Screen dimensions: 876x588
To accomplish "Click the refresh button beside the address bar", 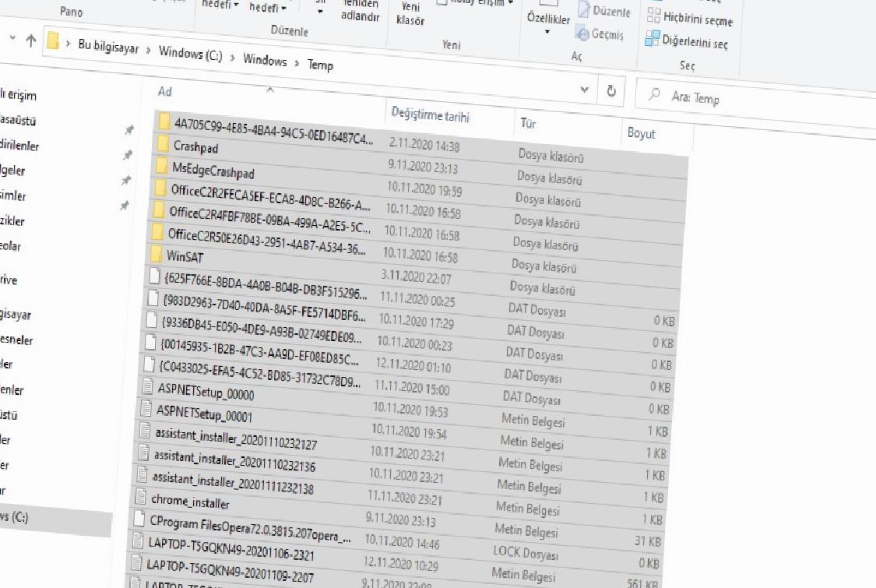I will [611, 90].
